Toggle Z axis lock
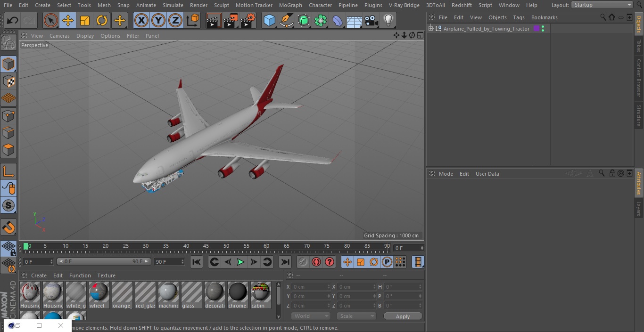The image size is (644, 332). click(175, 20)
